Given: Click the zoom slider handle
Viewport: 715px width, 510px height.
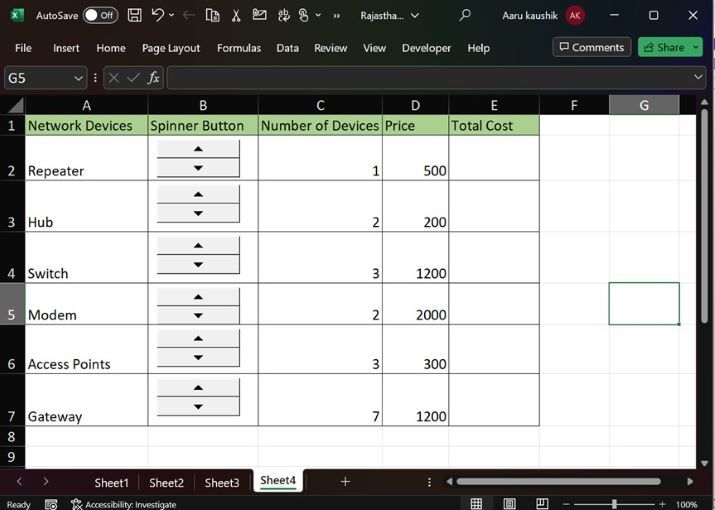Looking at the screenshot, I should pyautogui.click(x=614, y=504).
